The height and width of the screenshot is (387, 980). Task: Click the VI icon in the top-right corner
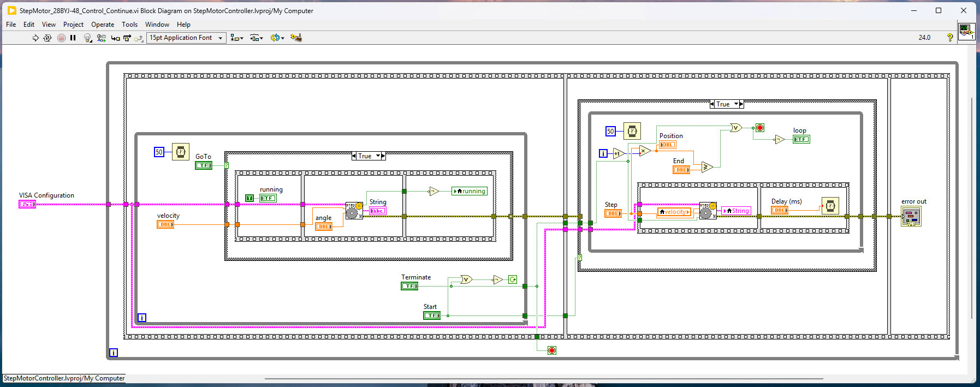click(966, 31)
